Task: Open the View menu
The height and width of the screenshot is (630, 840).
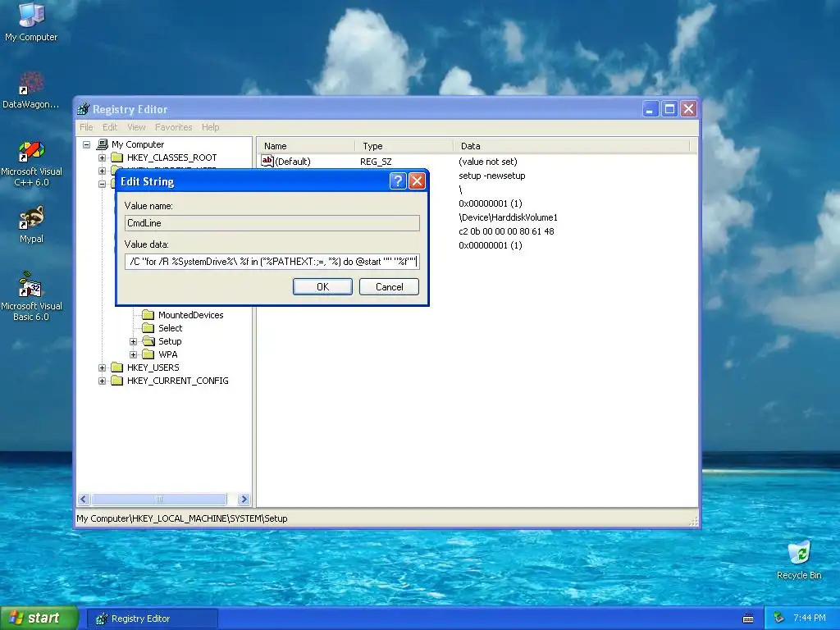Action: [x=136, y=127]
